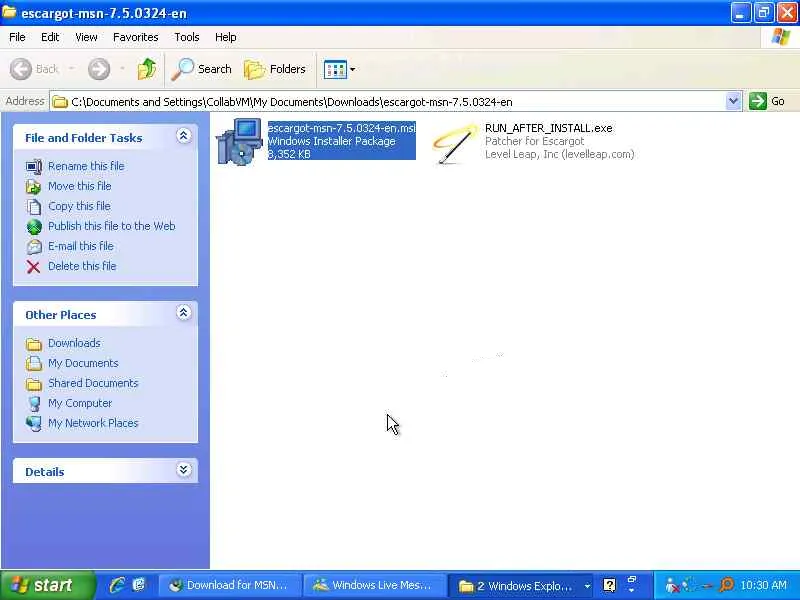Image resolution: width=800 pixels, height=600 pixels.
Task: Click the Windows Start button
Action: click(48, 585)
